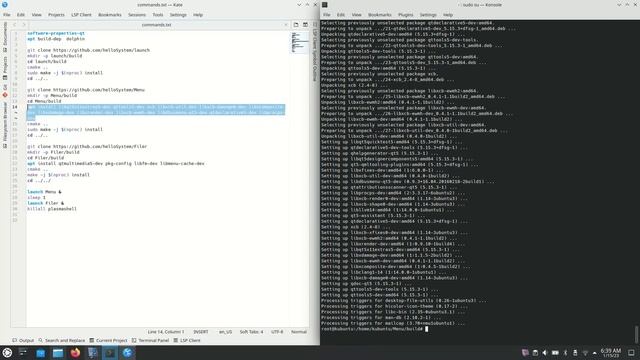Click line 14 in the line number gutter
The image size is (640, 360).
15,107
